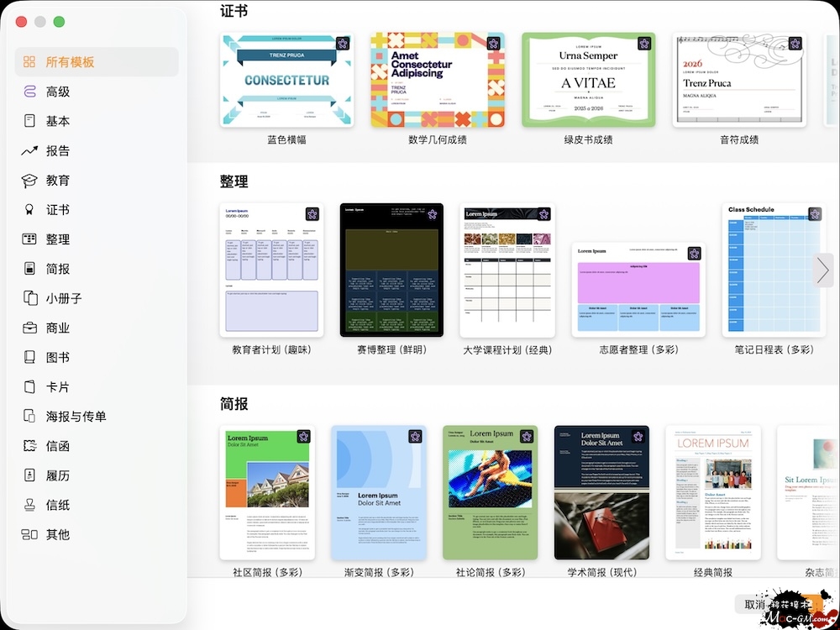Select the 所有模板 grid icon in sidebar
This screenshot has height=630, width=840.
coord(29,62)
